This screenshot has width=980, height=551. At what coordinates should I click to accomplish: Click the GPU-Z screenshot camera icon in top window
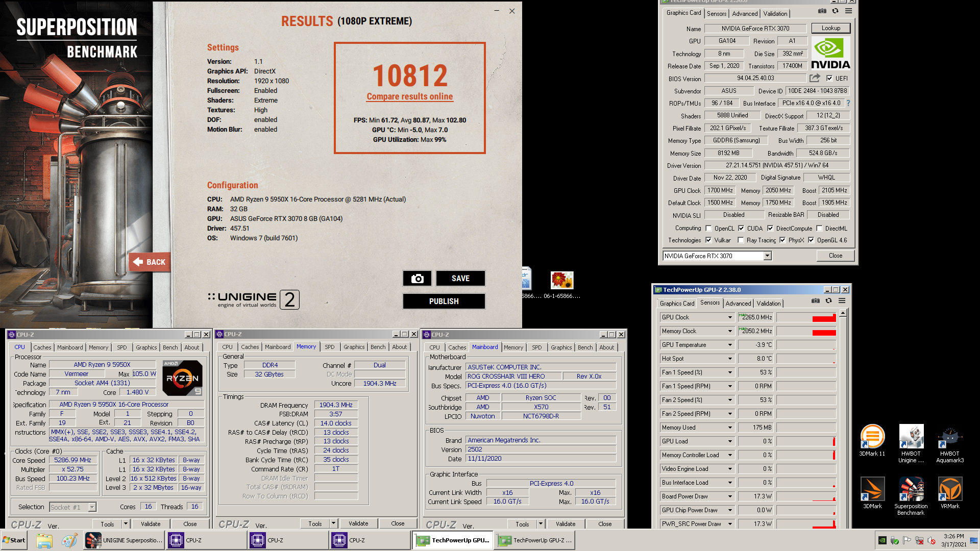coord(822,11)
